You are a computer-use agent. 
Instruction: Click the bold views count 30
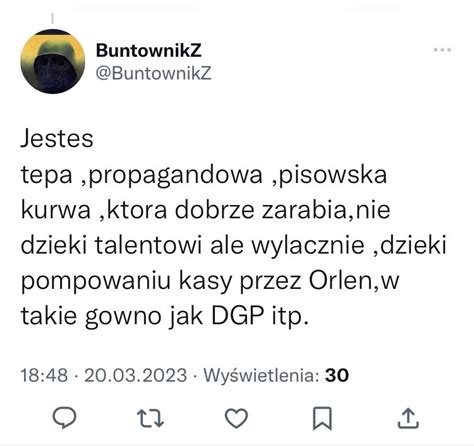tap(337, 375)
